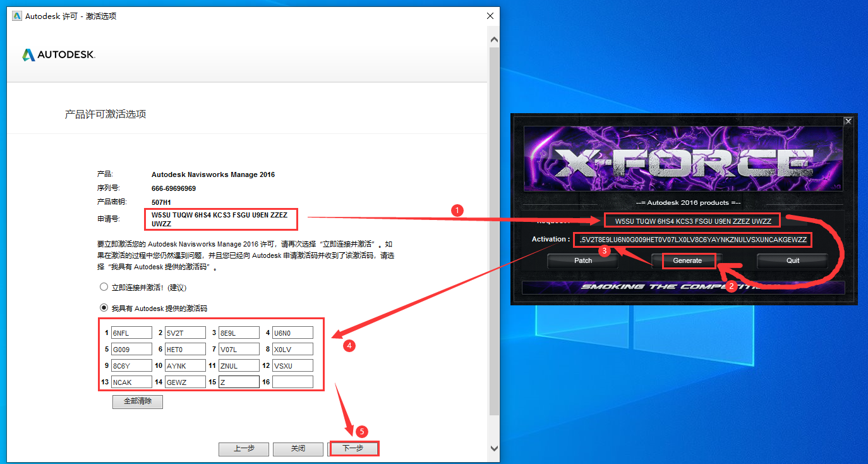The height and width of the screenshot is (464, 868).
Task: Click the scrollbar down arrow in Autodesk dialog
Action: [494, 448]
